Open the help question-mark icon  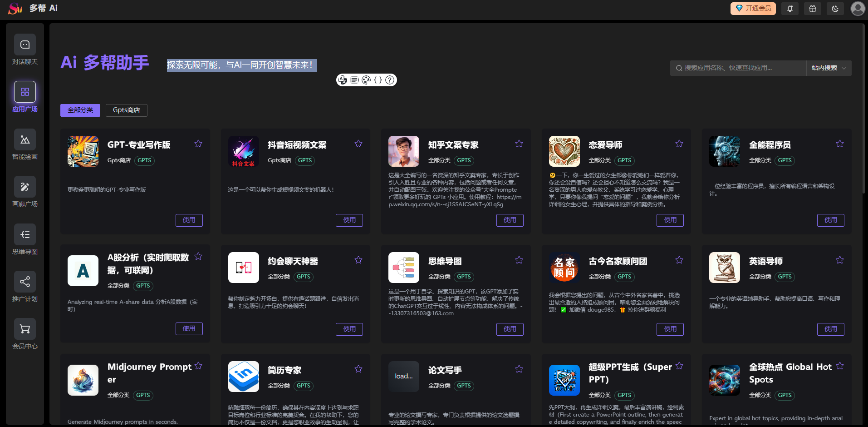point(389,80)
